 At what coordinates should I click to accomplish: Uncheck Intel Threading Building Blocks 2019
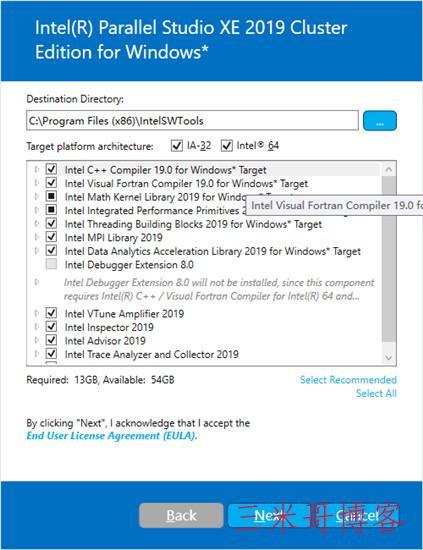[51, 223]
